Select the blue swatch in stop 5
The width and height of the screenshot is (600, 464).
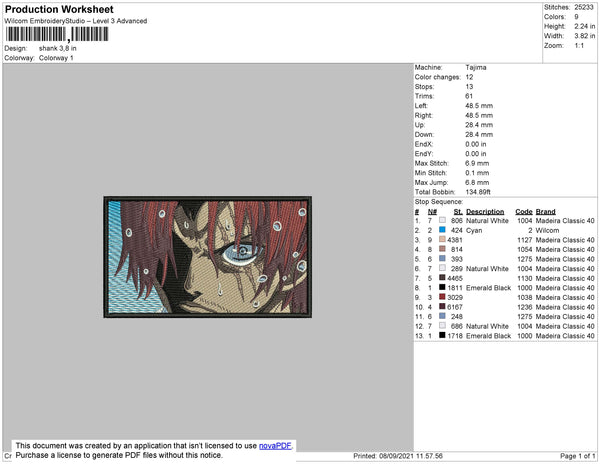442,259
